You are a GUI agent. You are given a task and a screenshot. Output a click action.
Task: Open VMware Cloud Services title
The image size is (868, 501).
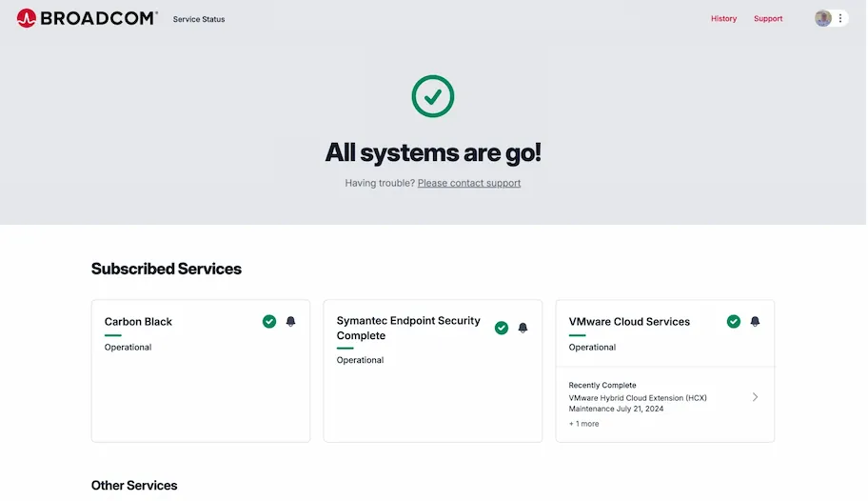(x=629, y=321)
